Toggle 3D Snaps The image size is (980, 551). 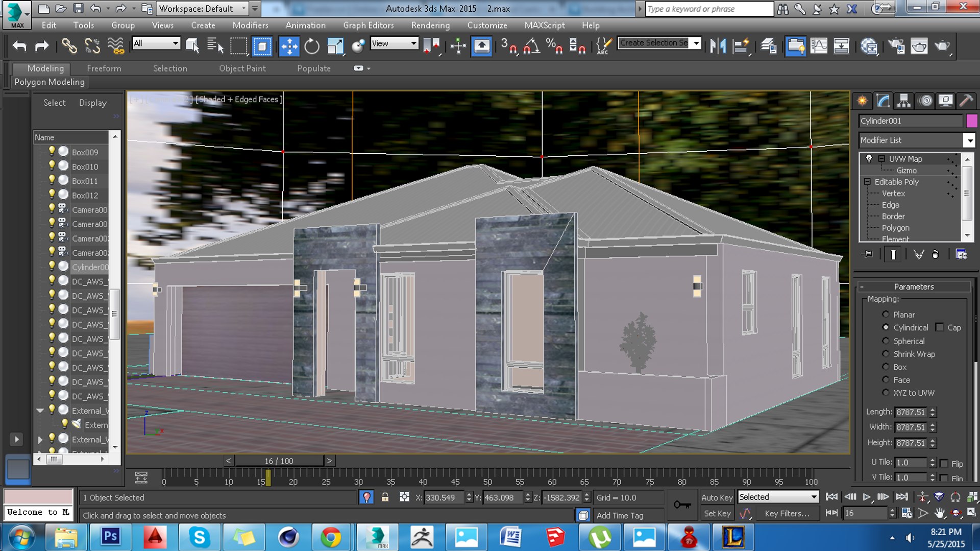point(509,46)
